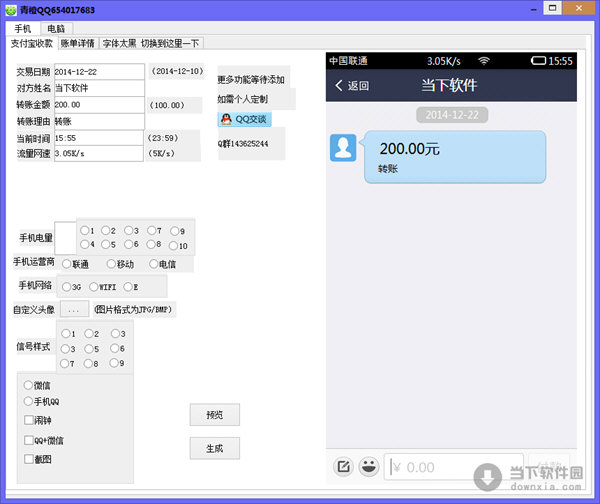Close the application window

tap(579, 8)
